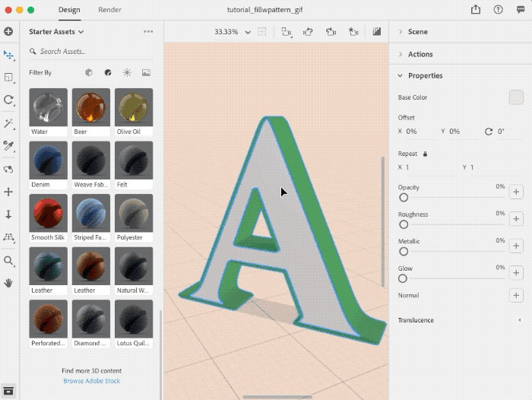
Task: Add a Normal map with plus button
Action: (x=516, y=295)
